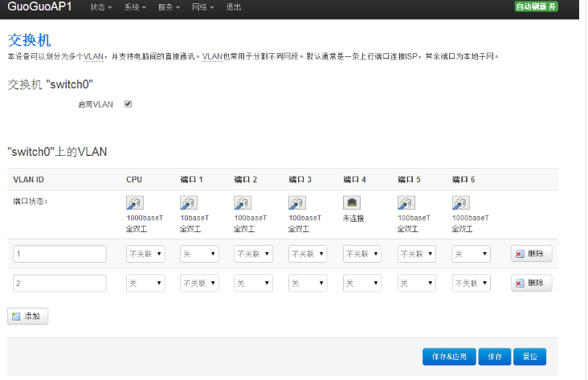Image resolution: width=588 pixels, height=380 pixels.
Task: Click the 保存&应用 button
Action: (x=449, y=357)
